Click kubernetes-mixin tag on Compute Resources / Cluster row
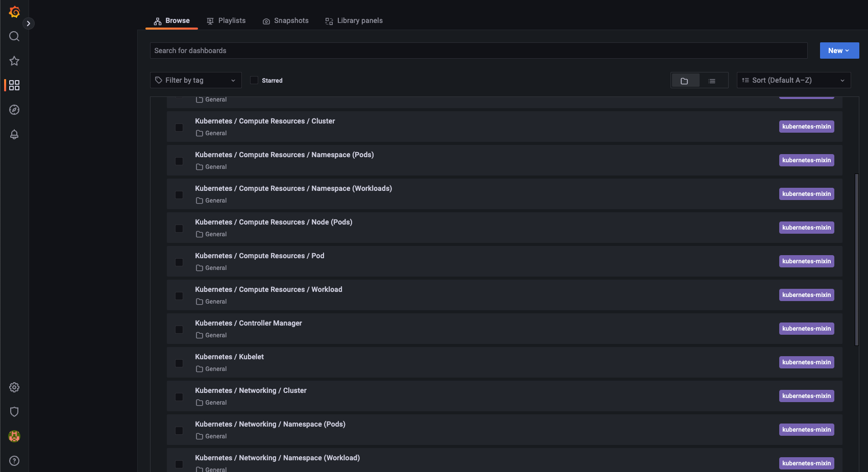868x472 pixels. coord(806,127)
